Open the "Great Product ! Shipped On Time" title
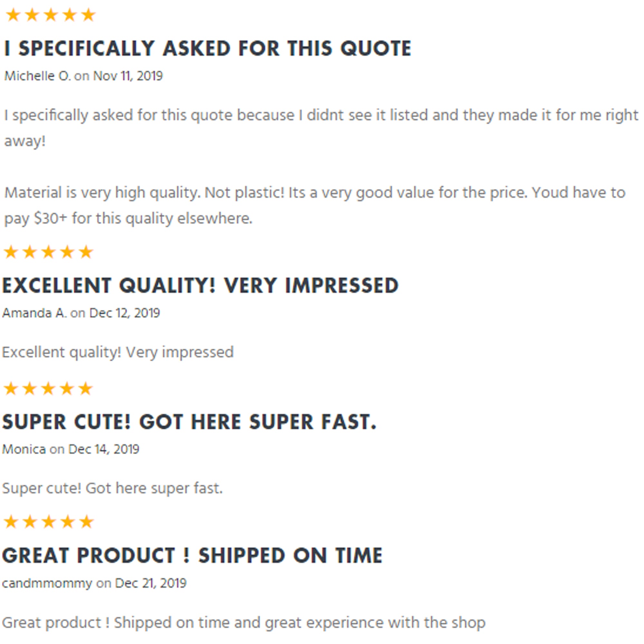This screenshot has width=644, height=644. pos(192,556)
